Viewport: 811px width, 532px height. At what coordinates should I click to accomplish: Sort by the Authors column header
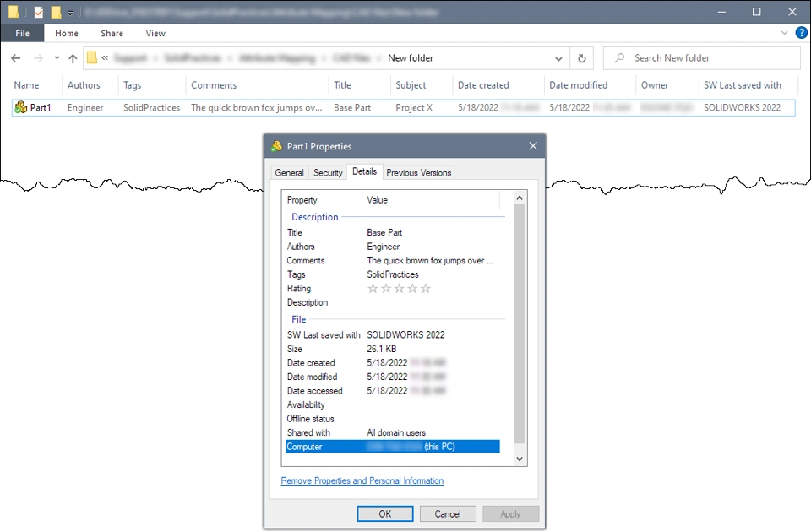point(84,85)
